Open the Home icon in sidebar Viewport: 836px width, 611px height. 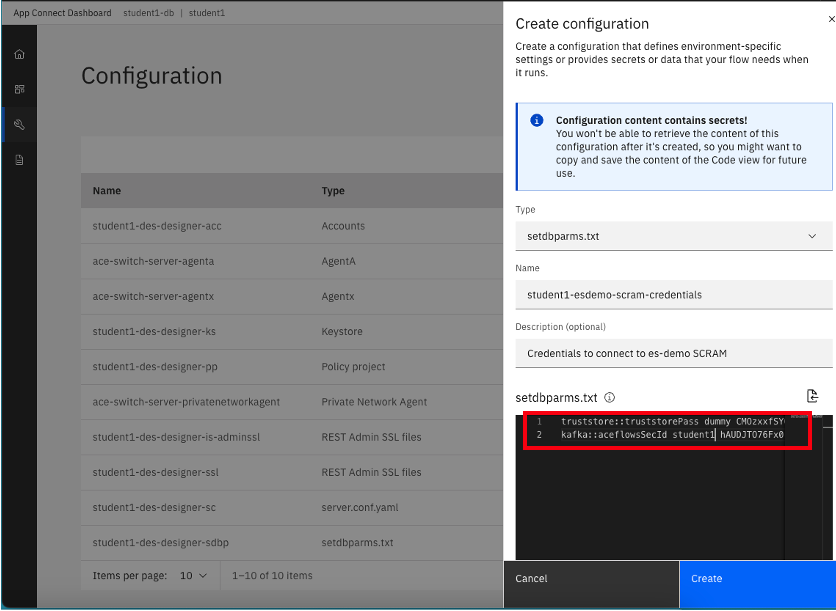pos(19,54)
